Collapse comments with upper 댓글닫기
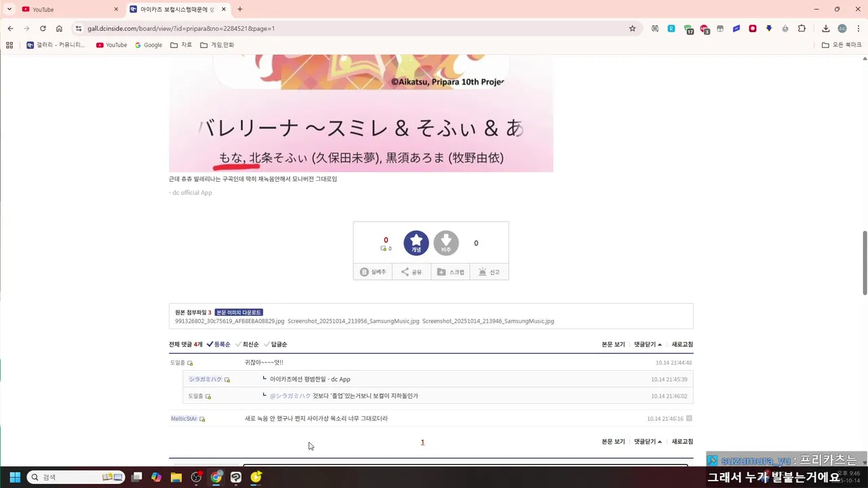This screenshot has width=868, height=488. [x=648, y=344]
